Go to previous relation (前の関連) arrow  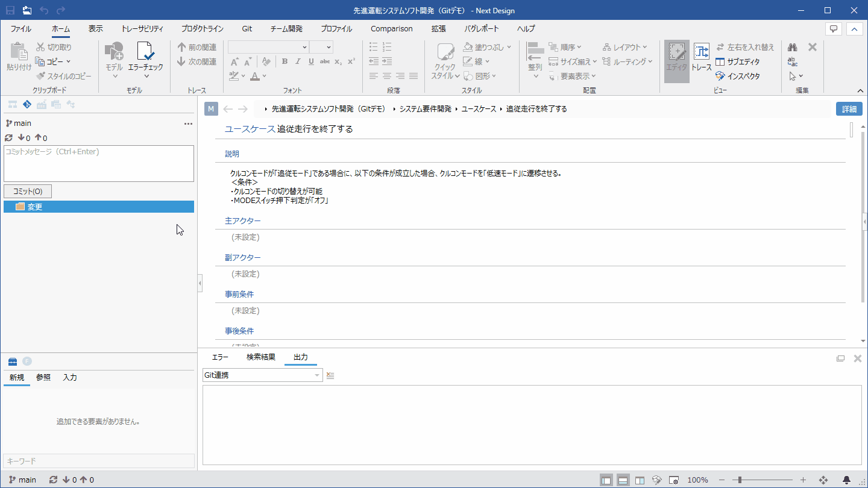coord(181,47)
